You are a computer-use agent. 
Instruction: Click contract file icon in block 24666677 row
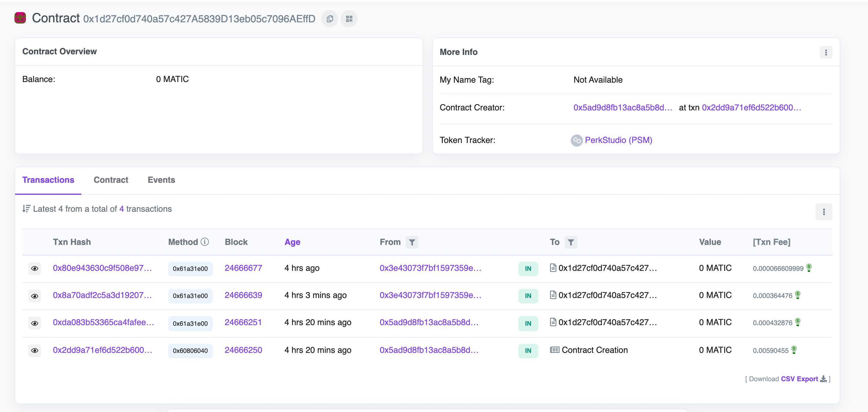553,268
